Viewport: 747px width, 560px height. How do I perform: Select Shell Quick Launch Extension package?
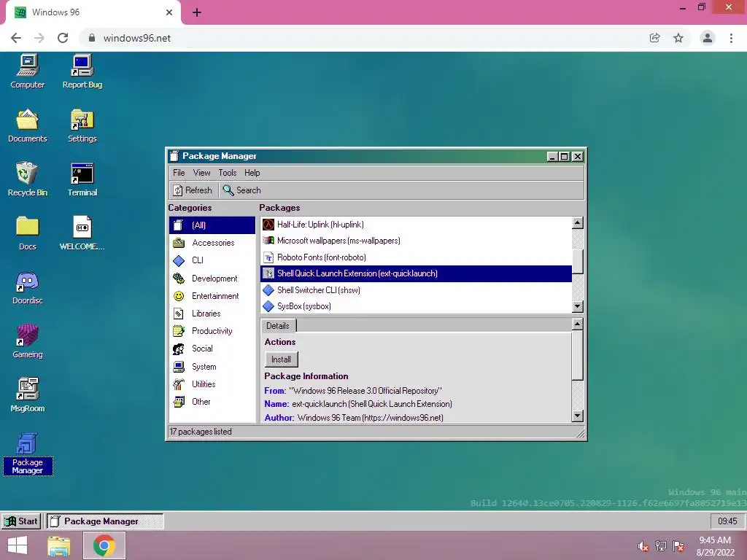[x=416, y=274]
